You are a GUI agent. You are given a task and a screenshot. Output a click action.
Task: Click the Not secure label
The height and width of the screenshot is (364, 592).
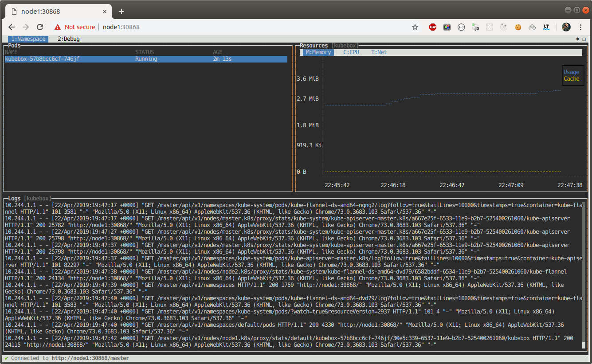pos(80,27)
